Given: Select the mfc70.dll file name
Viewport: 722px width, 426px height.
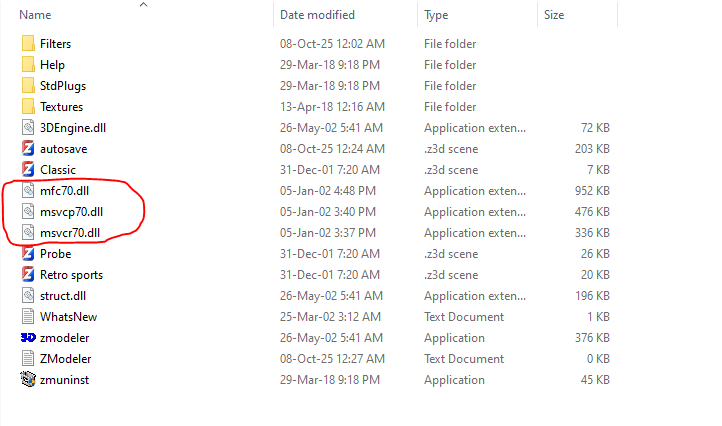Looking at the screenshot, I should (64, 191).
